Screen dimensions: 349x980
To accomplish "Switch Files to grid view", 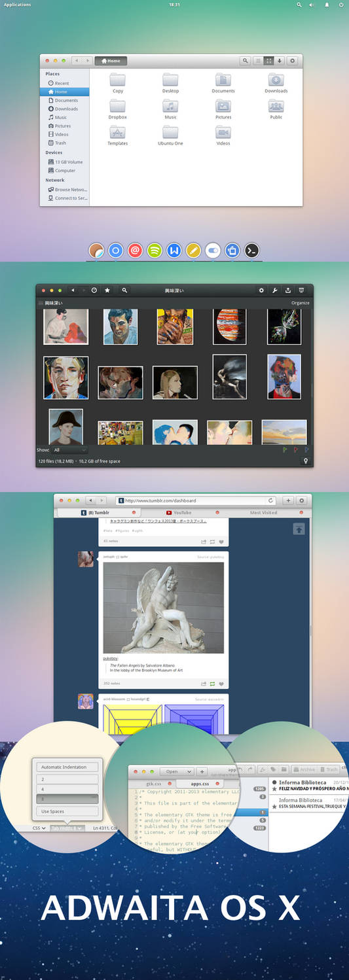I will pyautogui.click(x=268, y=61).
